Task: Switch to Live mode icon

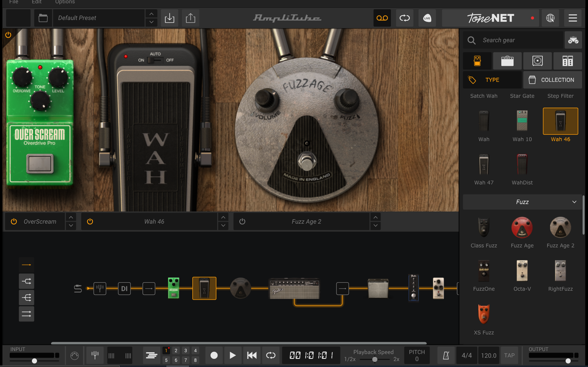Action: [x=427, y=18]
